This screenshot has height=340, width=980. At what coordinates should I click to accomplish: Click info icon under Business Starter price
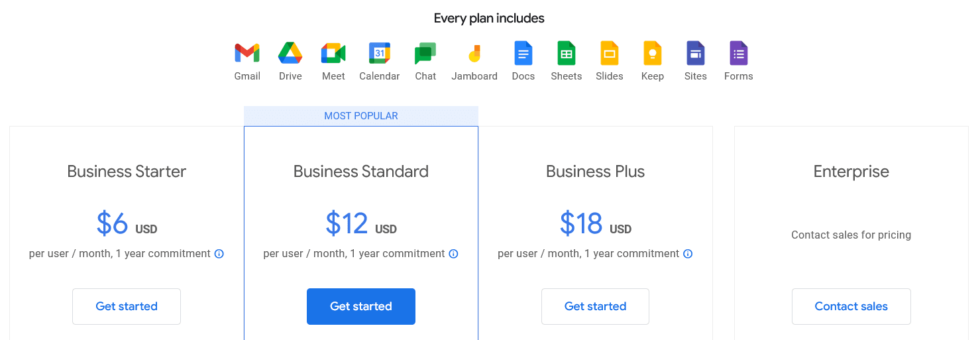click(x=219, y=254)
